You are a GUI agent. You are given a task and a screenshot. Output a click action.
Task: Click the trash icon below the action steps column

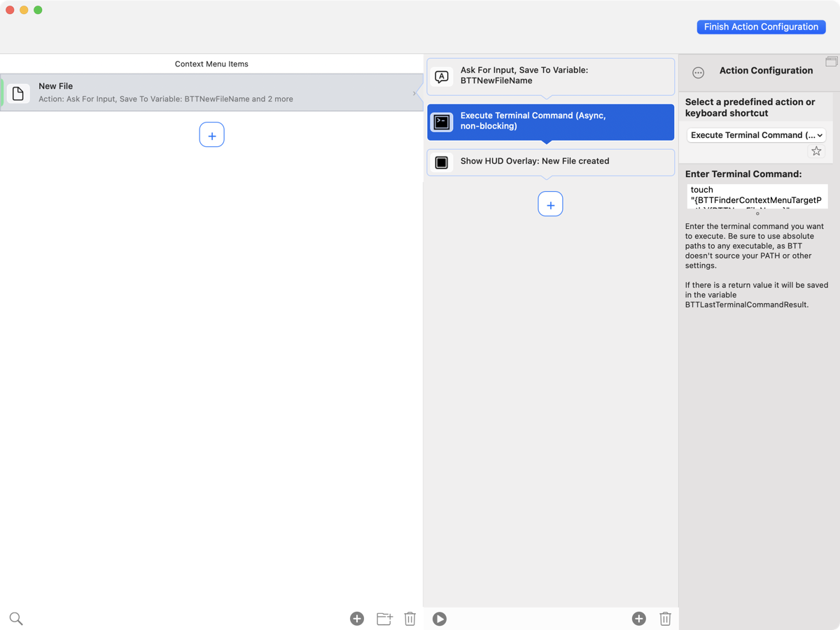coord(664,619)
